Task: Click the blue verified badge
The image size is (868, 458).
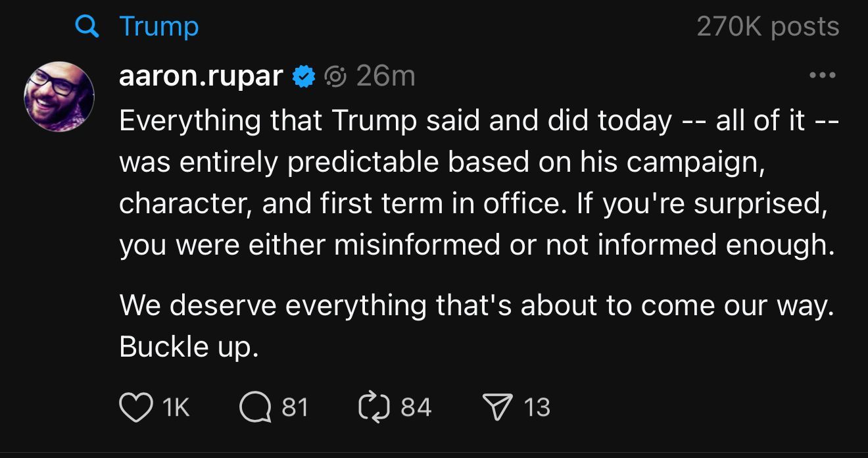Action: (x=303, y=77)
